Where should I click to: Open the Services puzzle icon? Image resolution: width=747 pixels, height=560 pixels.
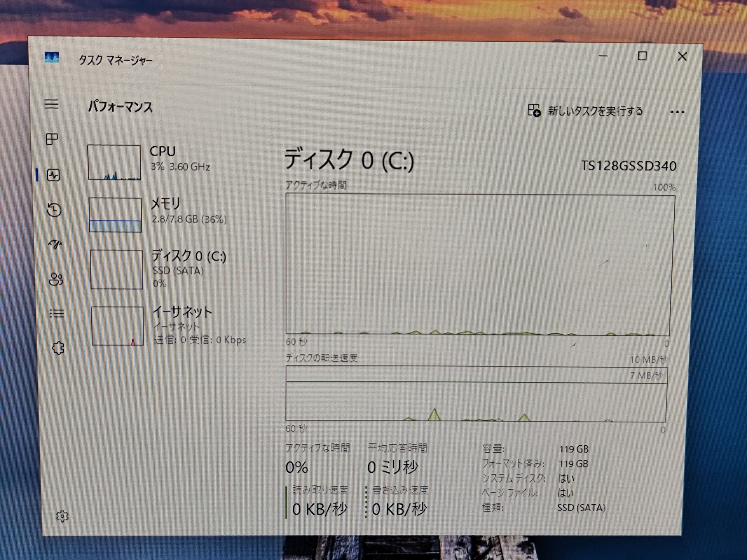(x=58, y=348)
